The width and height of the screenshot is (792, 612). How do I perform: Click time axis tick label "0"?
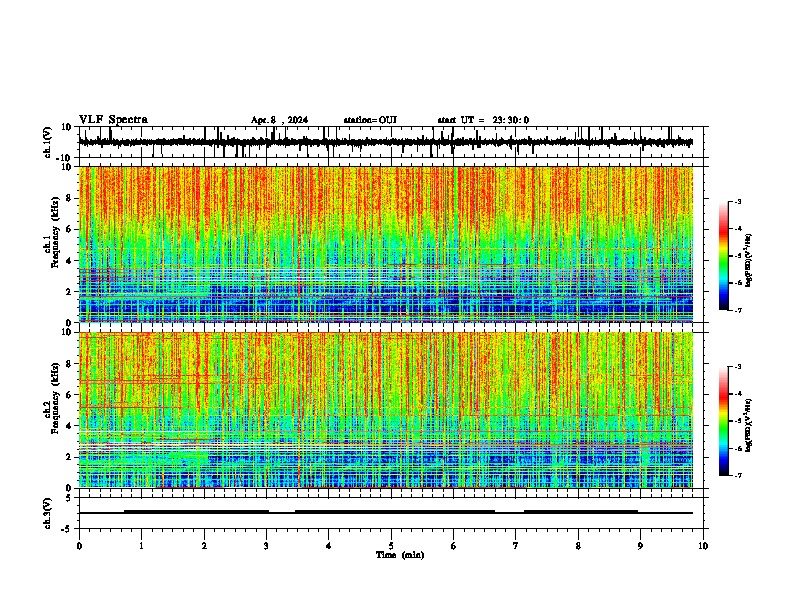pos(79,546)
